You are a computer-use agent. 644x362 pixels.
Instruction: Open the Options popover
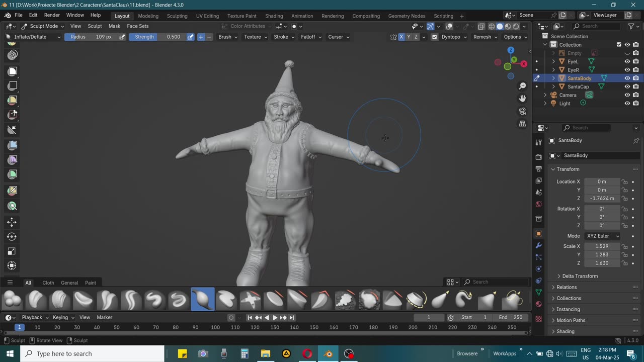(515, 37)
